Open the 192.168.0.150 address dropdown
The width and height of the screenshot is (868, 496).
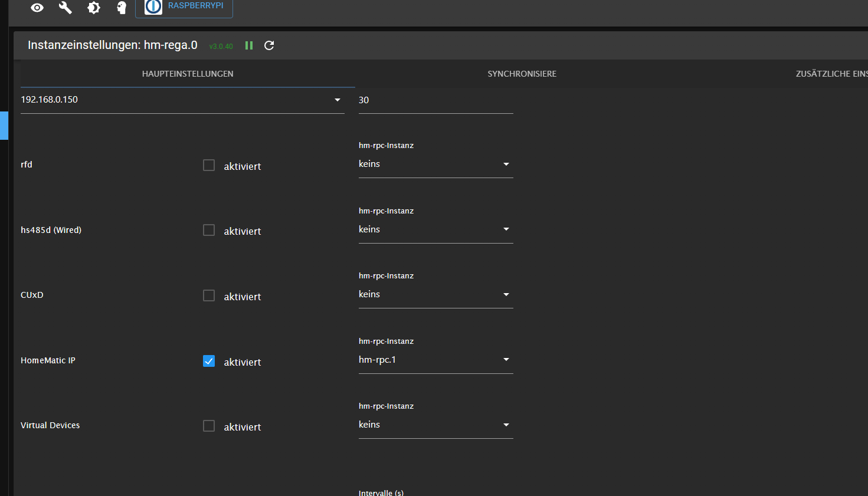click(182, 100)
